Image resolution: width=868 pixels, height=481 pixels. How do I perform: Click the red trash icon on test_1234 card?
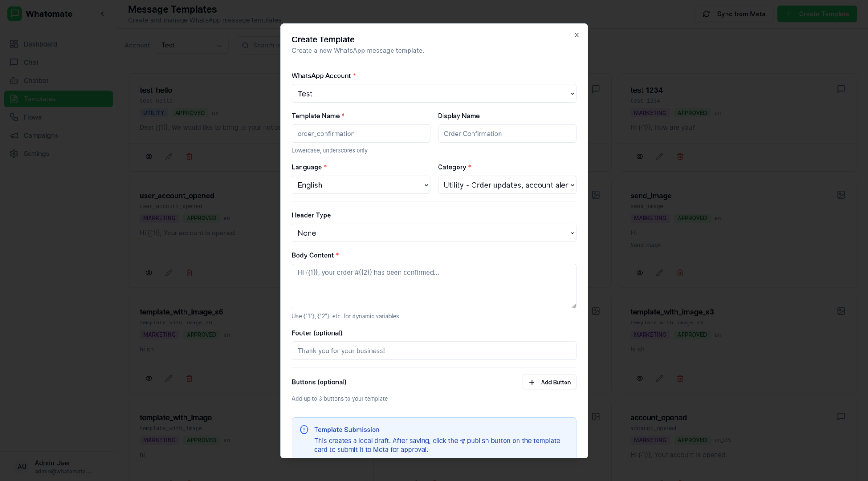click(680, 157)
